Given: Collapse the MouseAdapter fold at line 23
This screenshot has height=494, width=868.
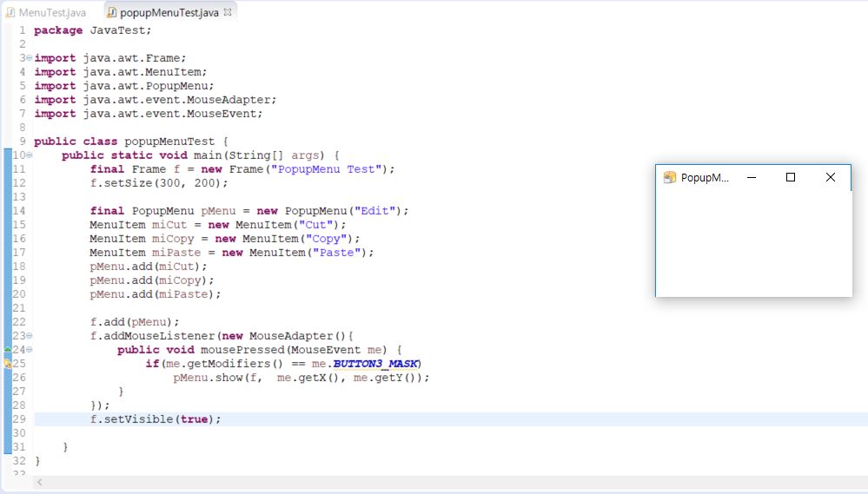Looking at the screenshot, I should click(30, 336).
